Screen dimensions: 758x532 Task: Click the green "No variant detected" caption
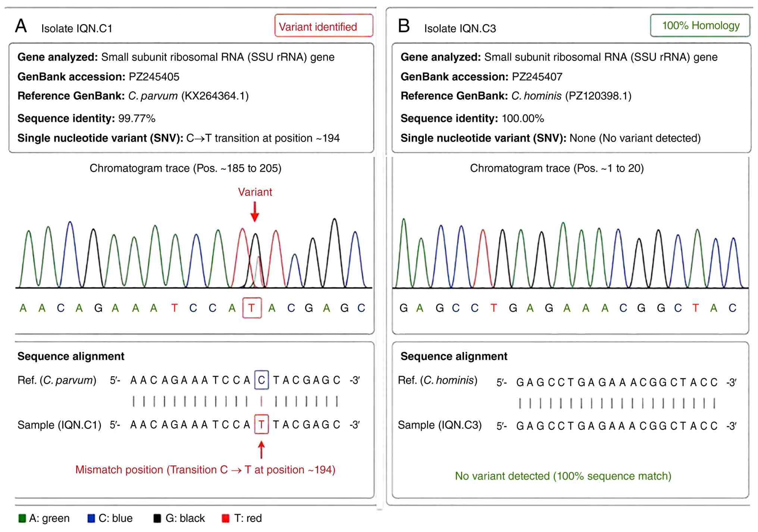(x=563, y=476)
